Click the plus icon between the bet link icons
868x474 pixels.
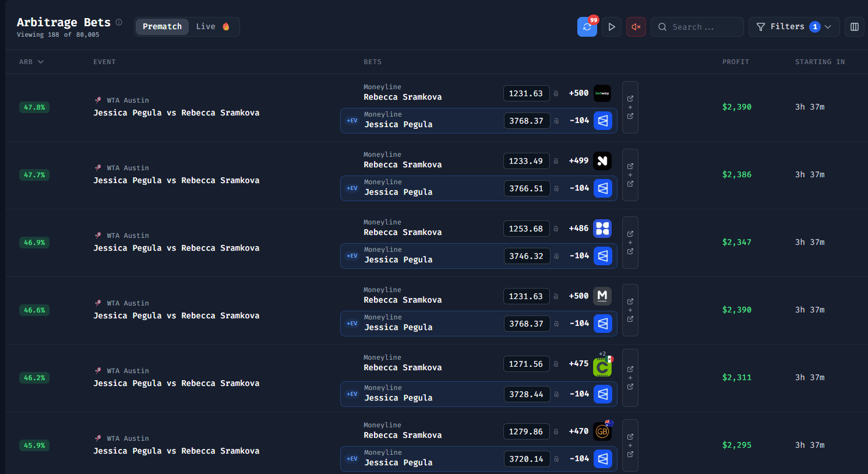pos(630,107)
